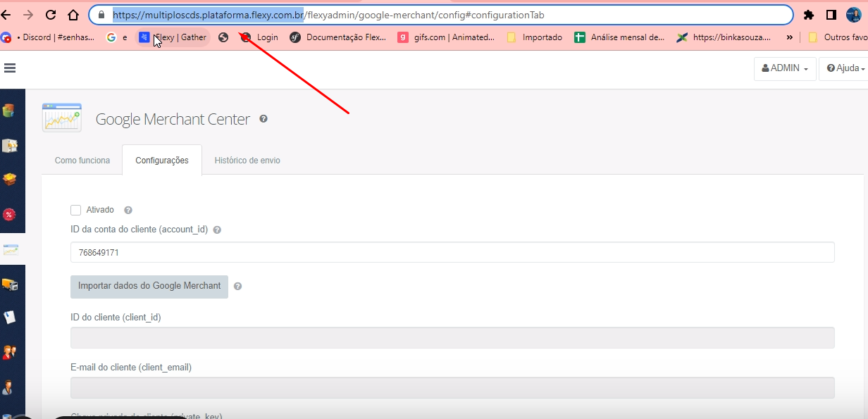The image size is (868, 419).
Task: Click the E-mail do cliente (client_email) field
Action: [x=452, y=388]
